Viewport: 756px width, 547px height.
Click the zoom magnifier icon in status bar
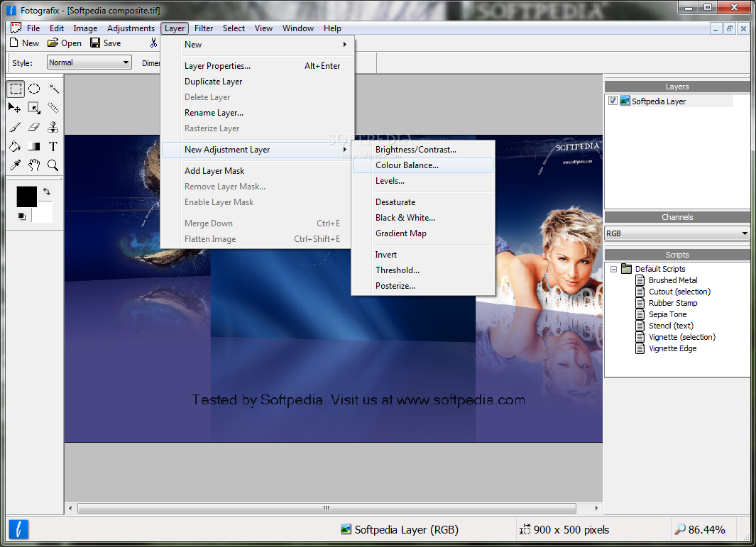(680, 529)
